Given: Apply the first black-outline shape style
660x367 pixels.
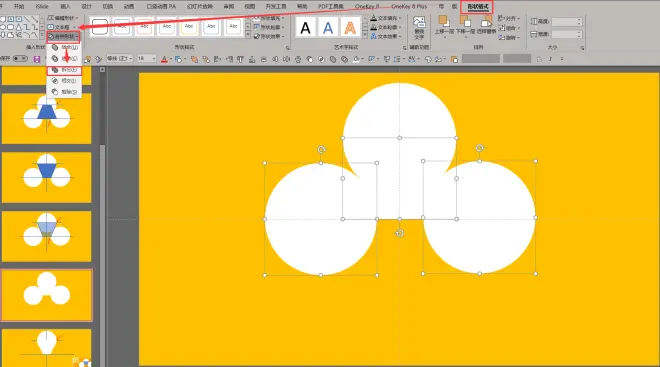Looking at the screenshot, I should (100, 27).
